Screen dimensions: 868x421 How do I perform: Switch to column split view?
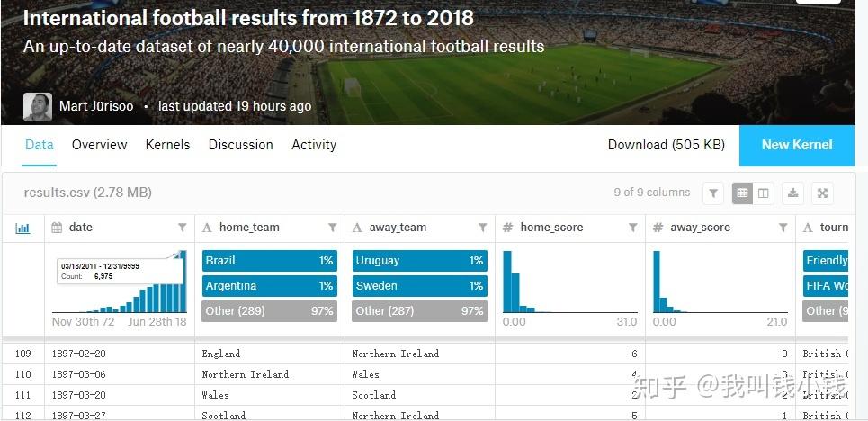click(764, 193)
